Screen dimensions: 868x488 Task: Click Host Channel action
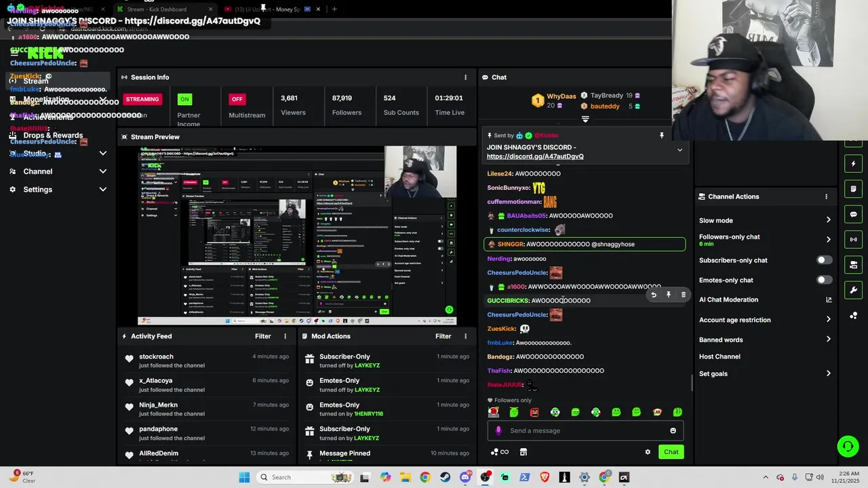click(719, 357)
